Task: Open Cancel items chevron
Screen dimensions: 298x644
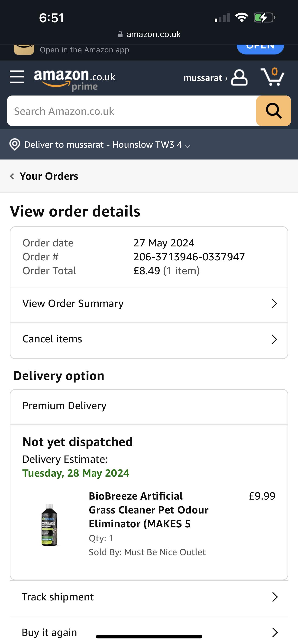Action: pyautogui.click(x=274, y=339)
